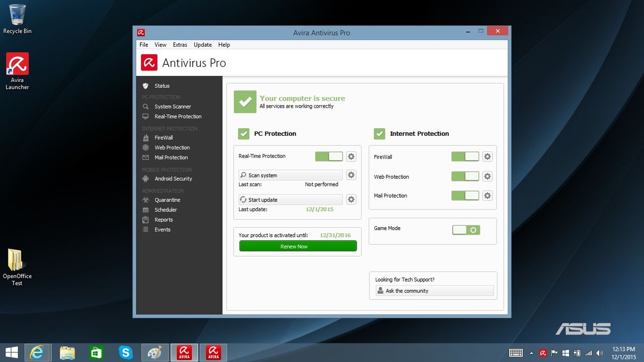Viewport: 644px width, 362px height.
Task: Select the OpenOffice Test desktop folder
Action: (17, 267)
